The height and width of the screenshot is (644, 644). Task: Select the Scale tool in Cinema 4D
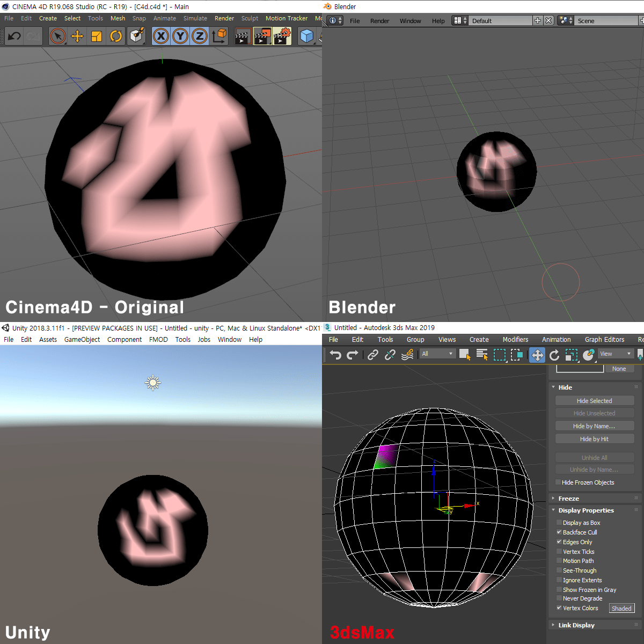tap(97, 36)
